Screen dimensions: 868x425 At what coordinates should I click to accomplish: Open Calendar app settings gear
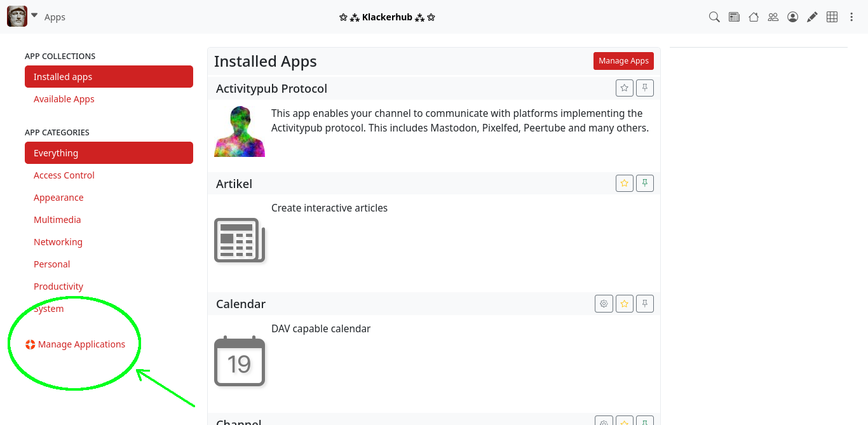pyautogui.click(x=604, y=304)
